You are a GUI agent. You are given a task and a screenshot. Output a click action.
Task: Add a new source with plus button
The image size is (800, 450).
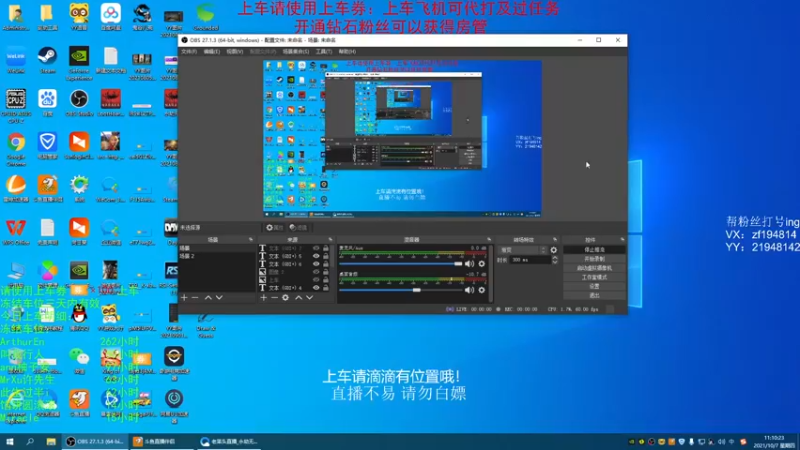tap(263, 297)
